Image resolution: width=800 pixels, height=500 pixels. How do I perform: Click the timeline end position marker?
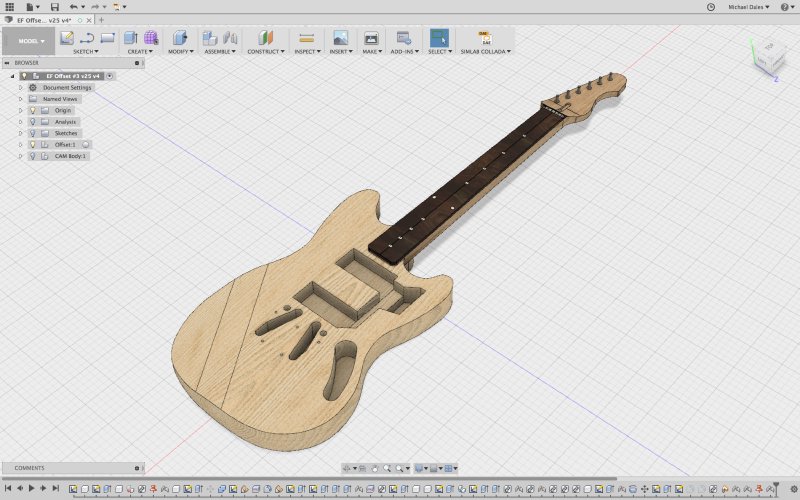776,487
